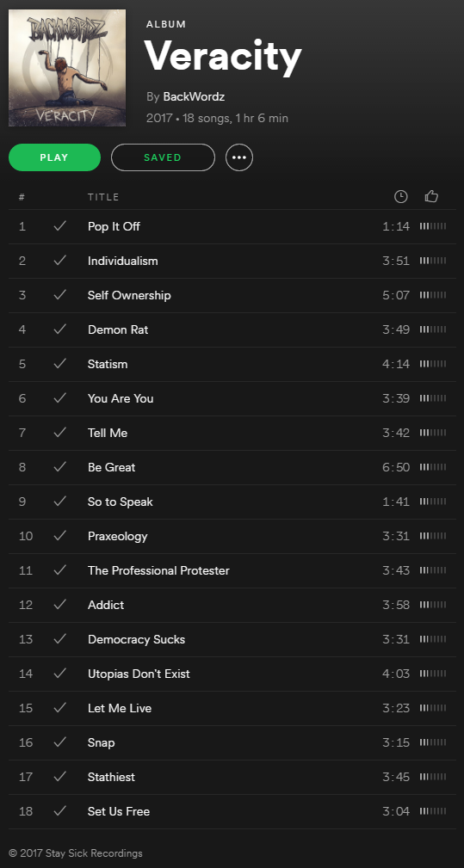Screen dimensions: 464x868
Task: Click the checkmark beside Be Great
Action: (x=59, y=466)
